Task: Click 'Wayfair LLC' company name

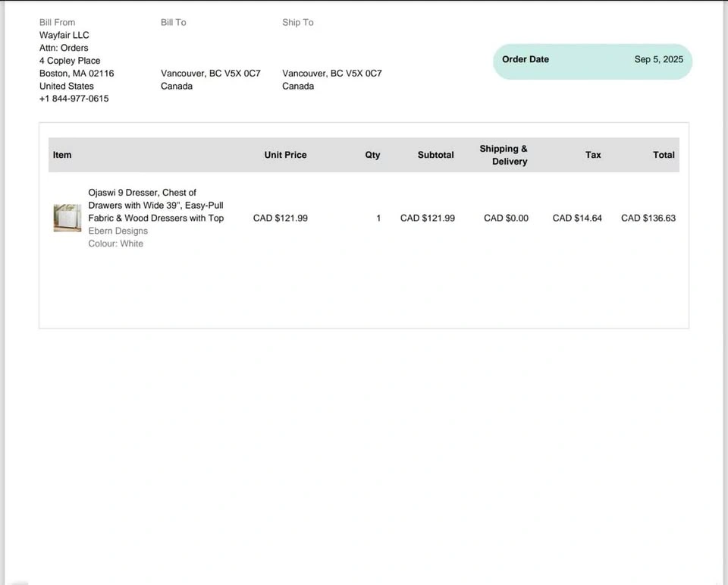Action: (64, 36)
